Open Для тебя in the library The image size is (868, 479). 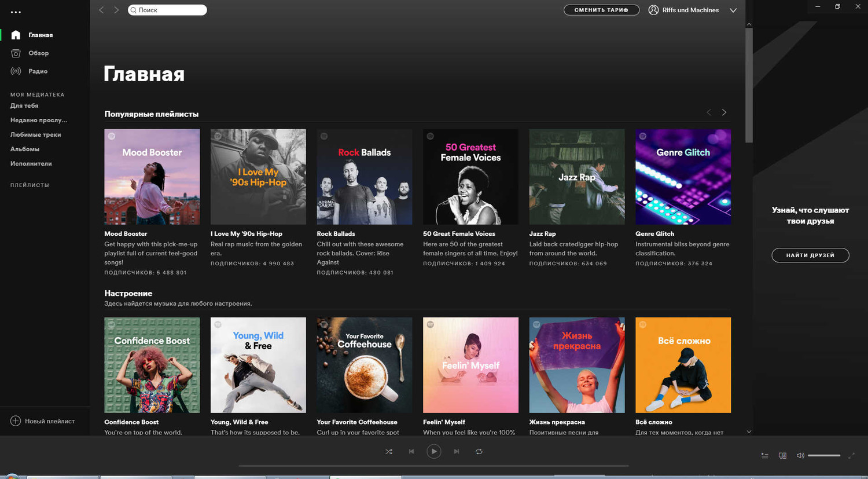(24, 106)
